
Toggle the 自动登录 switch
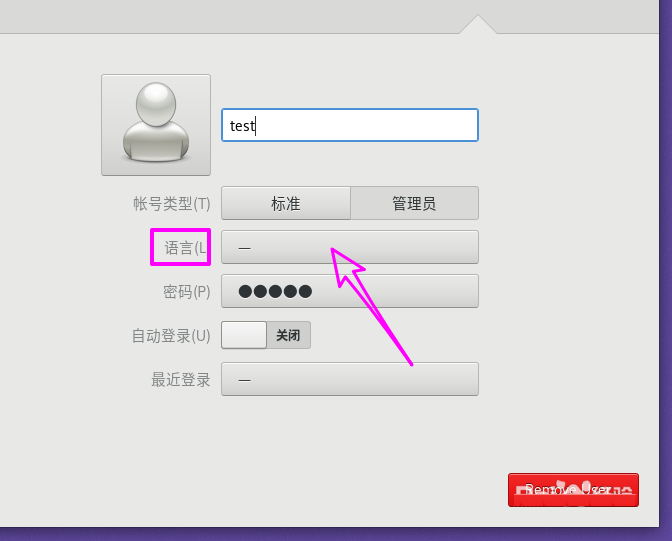[x=266, y=335]
